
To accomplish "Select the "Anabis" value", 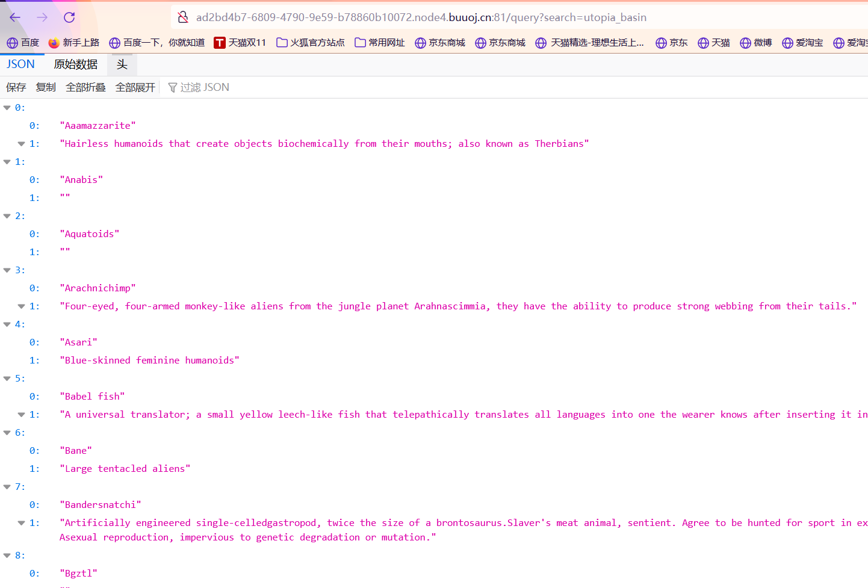I will pos(81,180).
